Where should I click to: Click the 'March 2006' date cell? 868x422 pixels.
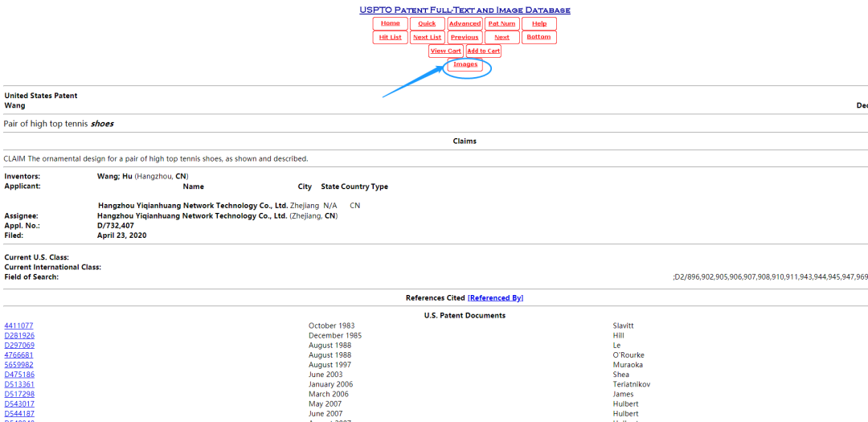pyautogui.click(x=328, y=395)
